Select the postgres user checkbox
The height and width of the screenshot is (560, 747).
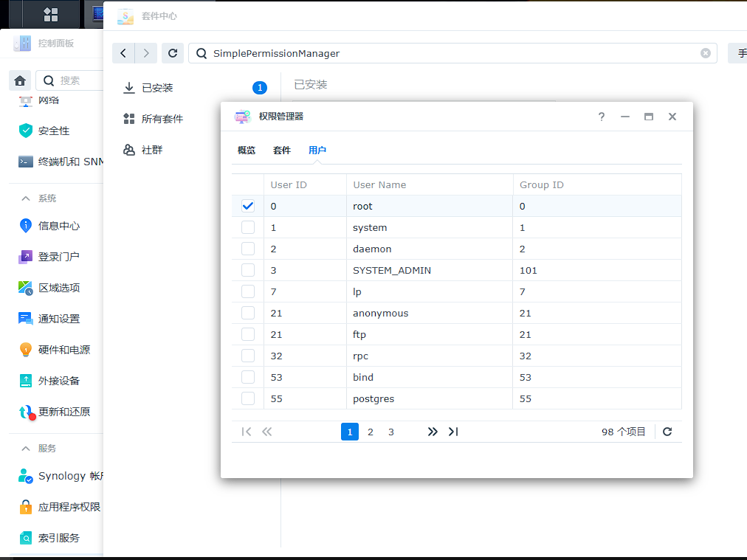coord(248,399)
